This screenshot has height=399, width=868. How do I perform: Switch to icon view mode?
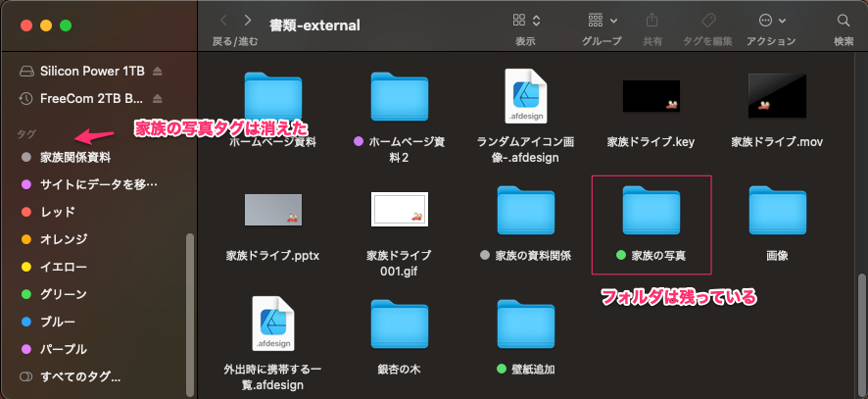(519, 21)
